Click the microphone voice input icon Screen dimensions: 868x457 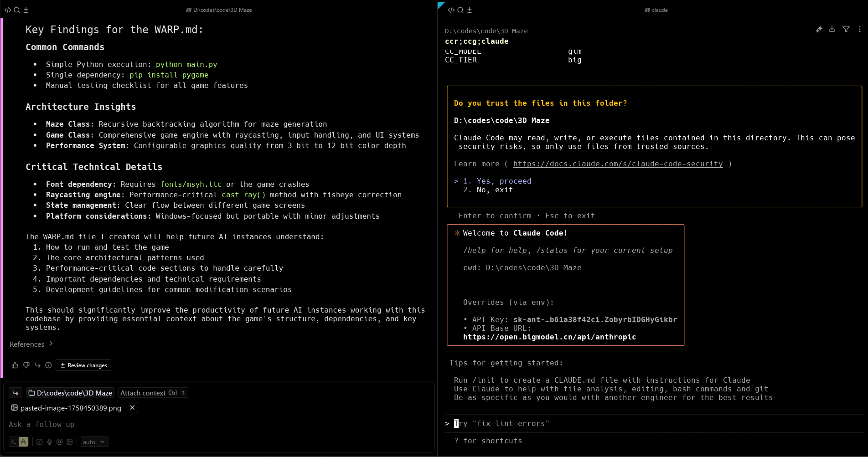49,442
